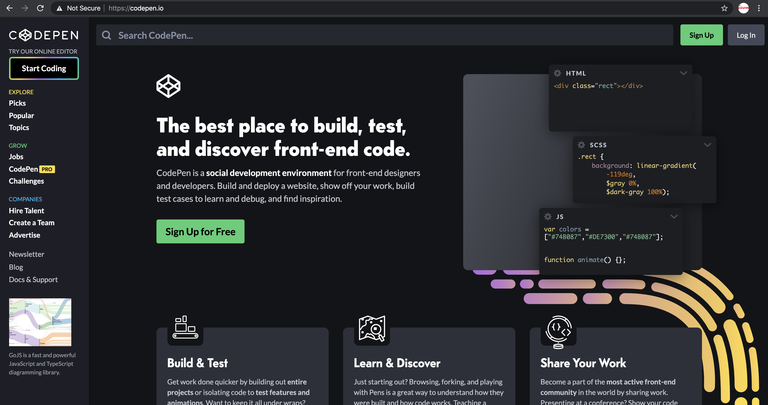This screenshot has width=768, height=405.
Task: Open Popular in the sidebar
Action: click(x=21, y=116)
